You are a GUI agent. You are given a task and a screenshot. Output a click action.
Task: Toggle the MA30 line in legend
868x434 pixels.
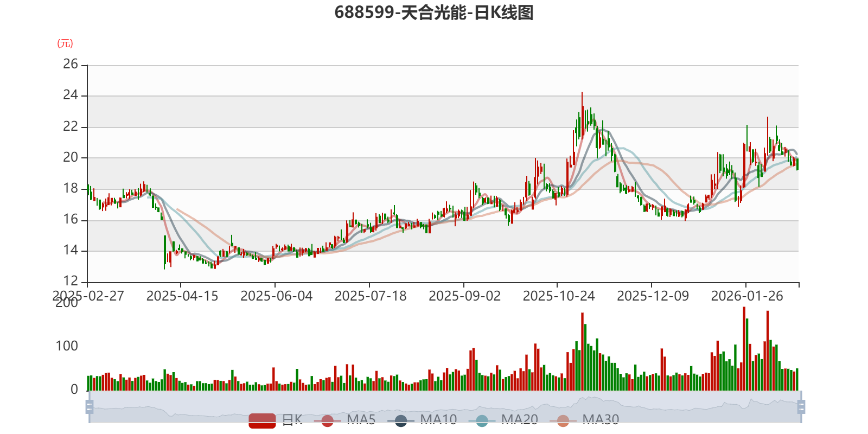584,420
